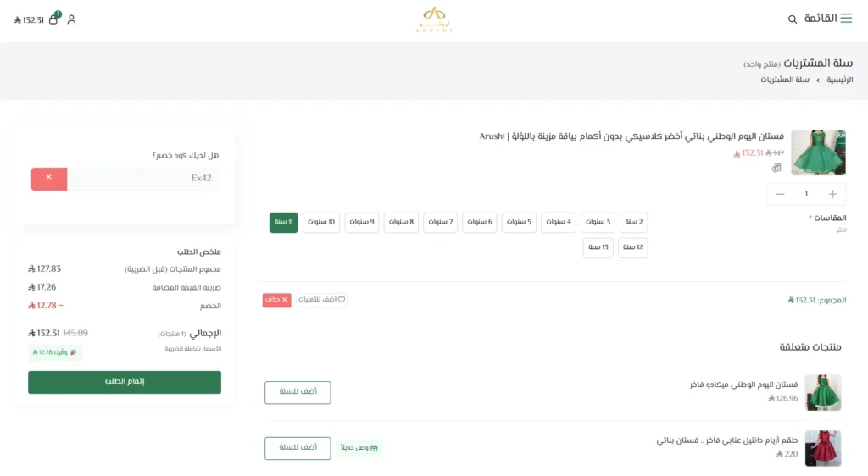Select size 10 سنوات
This screenshot has width=868, height=476.
coord(321,222)
